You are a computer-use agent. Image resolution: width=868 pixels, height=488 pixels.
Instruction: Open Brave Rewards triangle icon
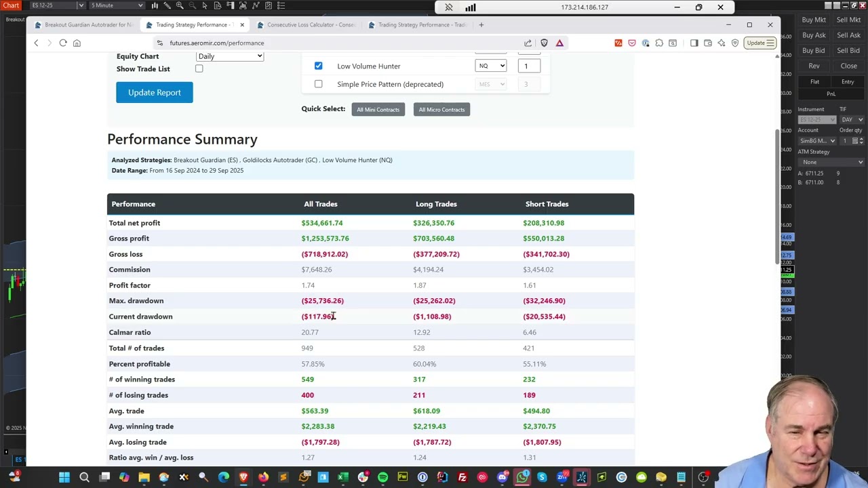click(559, 43)
